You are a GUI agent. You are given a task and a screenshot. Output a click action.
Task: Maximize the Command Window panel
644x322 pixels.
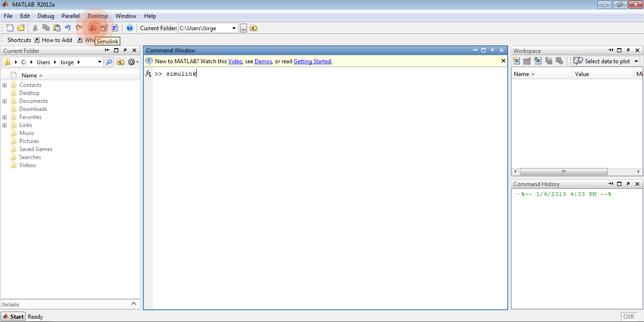[484, 50]
